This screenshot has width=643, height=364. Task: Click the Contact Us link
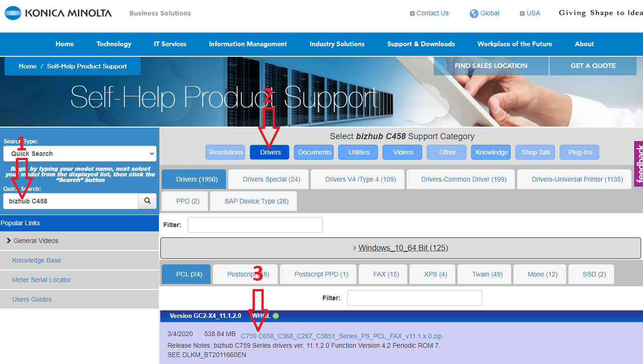click(x=429, y=13)
